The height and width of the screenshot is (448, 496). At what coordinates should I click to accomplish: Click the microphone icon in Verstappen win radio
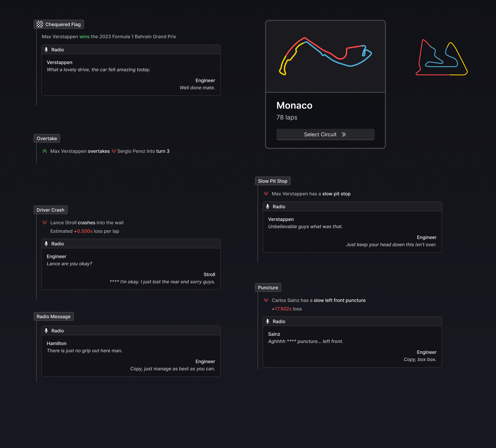[46, 50]
